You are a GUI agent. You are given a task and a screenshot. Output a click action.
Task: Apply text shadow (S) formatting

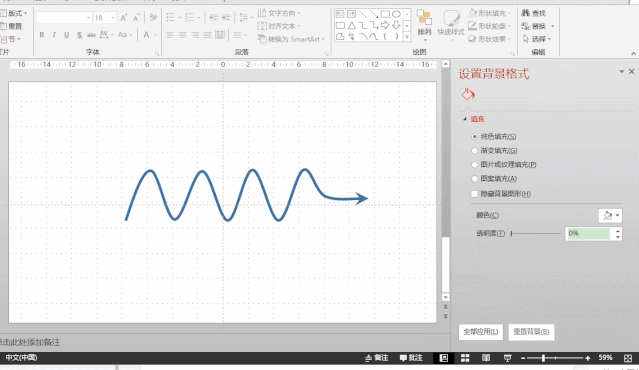(x=79, y=35)
